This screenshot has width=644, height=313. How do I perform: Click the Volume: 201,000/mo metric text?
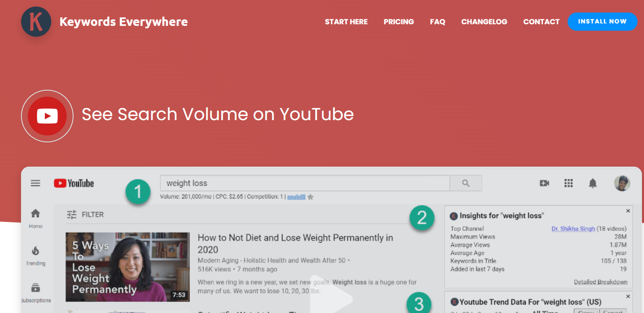point(185,197)
